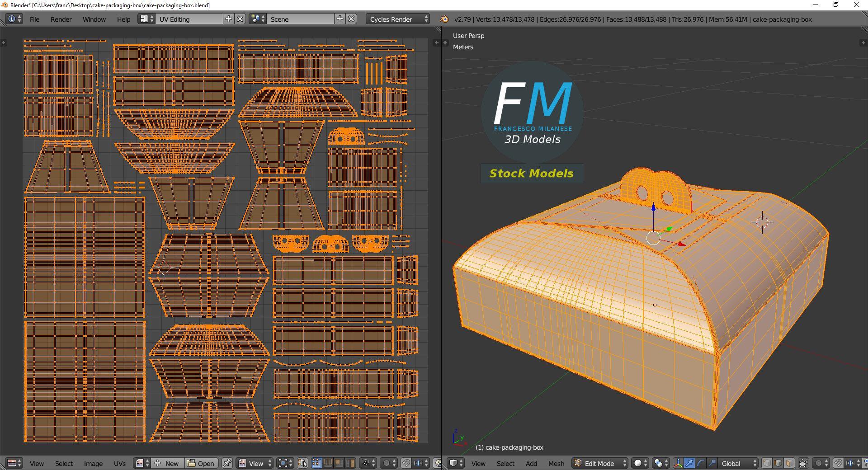Open the 3D view snap element dropdown
This screenshot has height=470, width=868.
tap(853, 463)
